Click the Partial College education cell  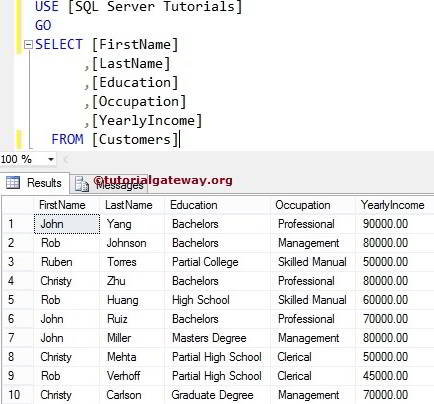click(x=217, y=262)
